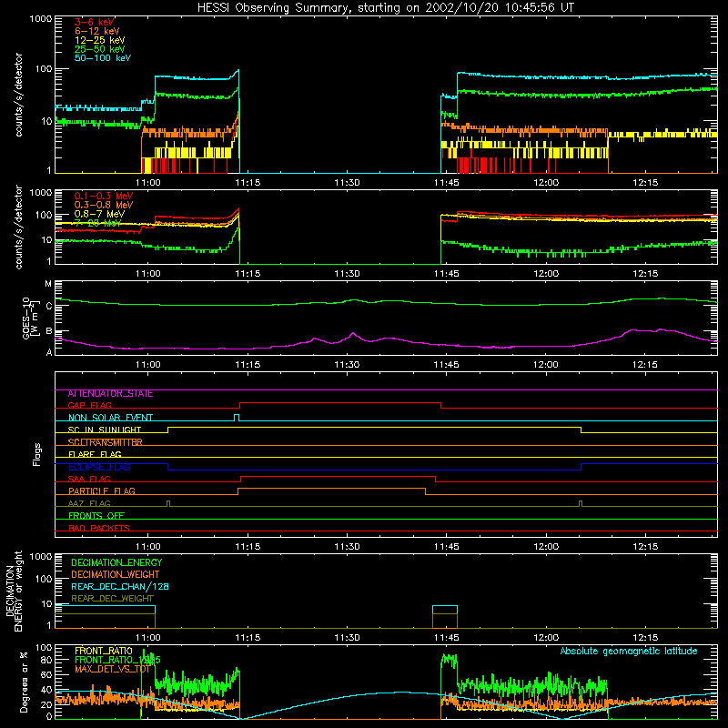The width and height of the screenshot is (728, 728).
Task: Select the SC_IN_SUNLIGHT flag label
Action: (x=105, y=430)
